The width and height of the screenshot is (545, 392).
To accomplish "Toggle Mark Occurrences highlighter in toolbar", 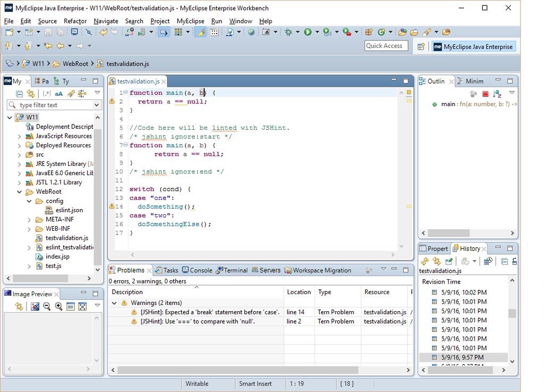I will [200, 32].
